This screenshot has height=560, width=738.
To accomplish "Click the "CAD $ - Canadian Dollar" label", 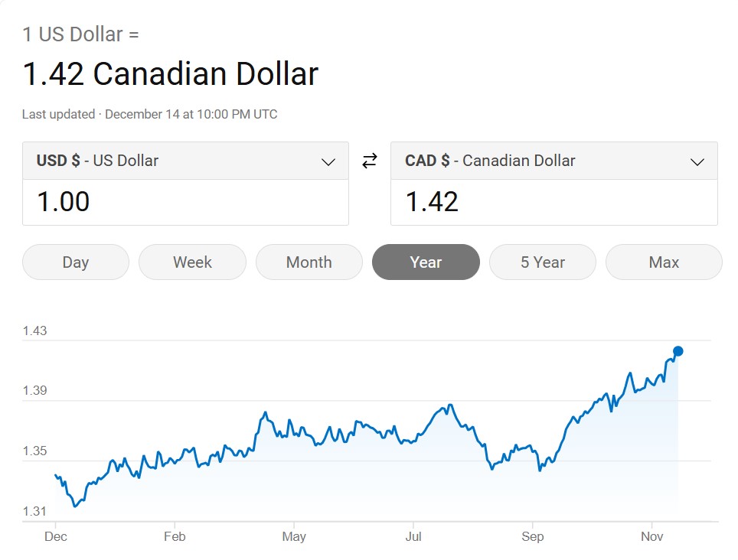I will click(x=490, y=161).
